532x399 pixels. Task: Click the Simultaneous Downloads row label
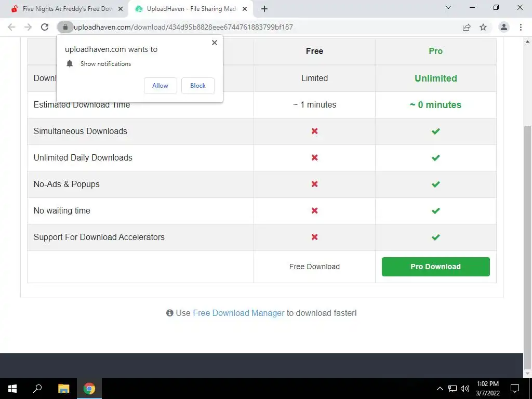81,131
